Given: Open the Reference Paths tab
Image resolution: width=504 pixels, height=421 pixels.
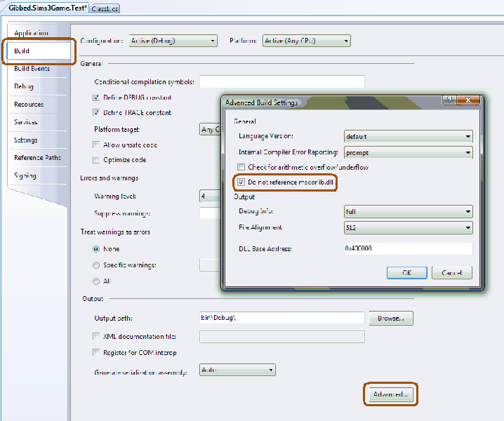Looking at the screenshot, I should [x=38, y=158].
